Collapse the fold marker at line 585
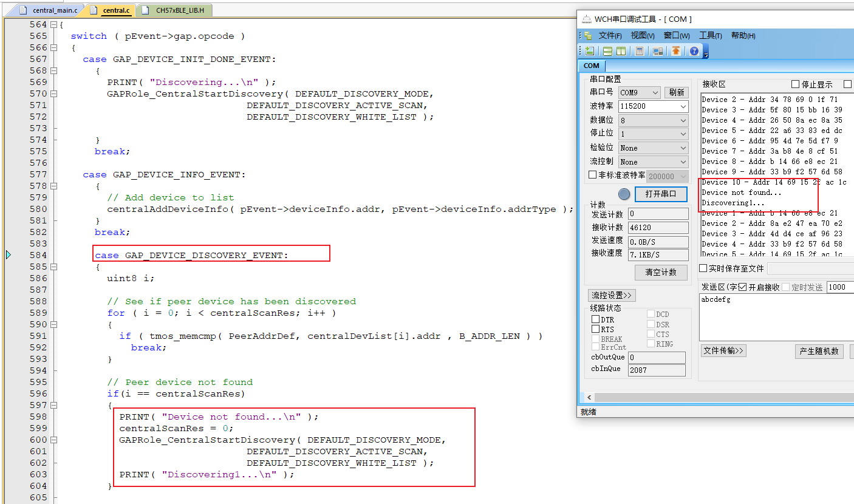The height and width of the screenshot is (504, 854). click(53, 267)
